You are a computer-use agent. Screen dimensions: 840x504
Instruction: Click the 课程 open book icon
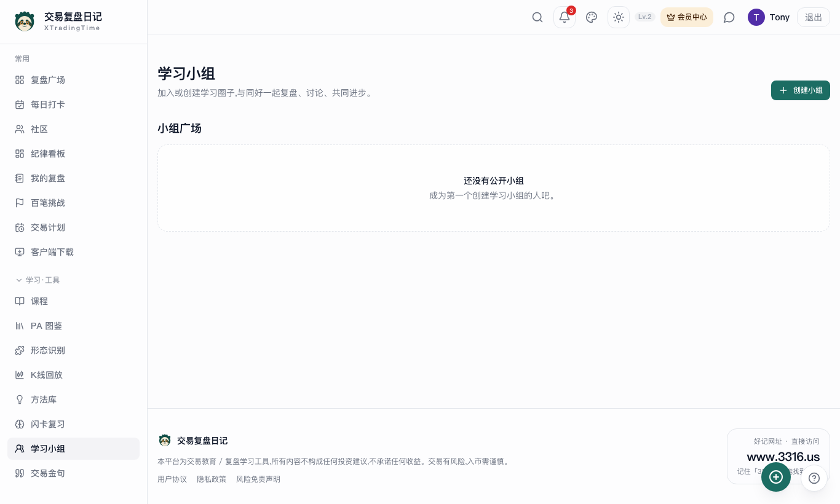[20, 301]
